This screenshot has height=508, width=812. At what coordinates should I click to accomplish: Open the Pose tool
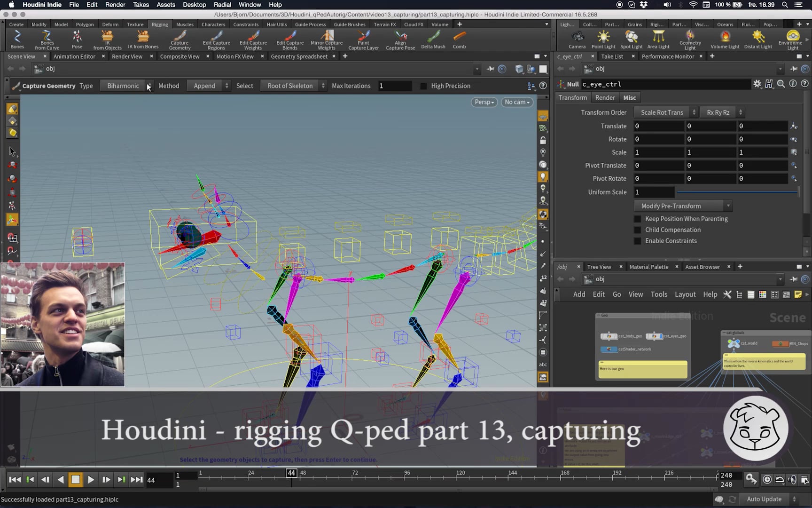77,40
